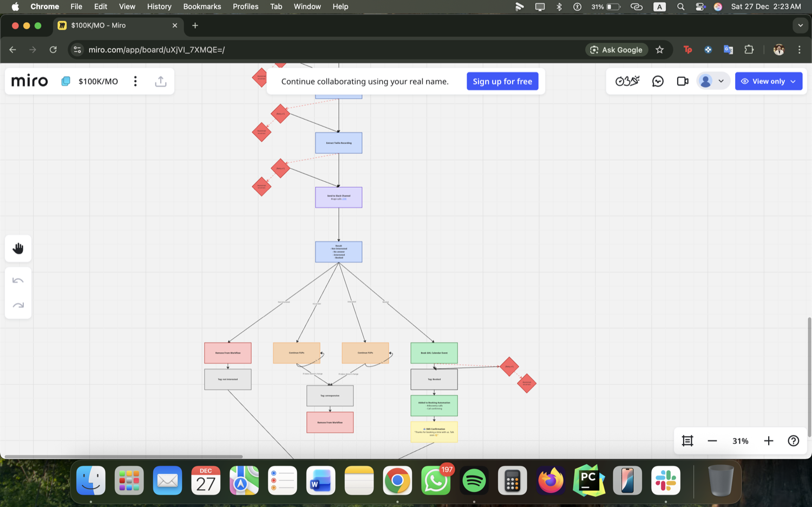The width and height of the screenshot is (812, 507).
Task: Click the site info icon in address bar
Action: (x=77, y=50)
